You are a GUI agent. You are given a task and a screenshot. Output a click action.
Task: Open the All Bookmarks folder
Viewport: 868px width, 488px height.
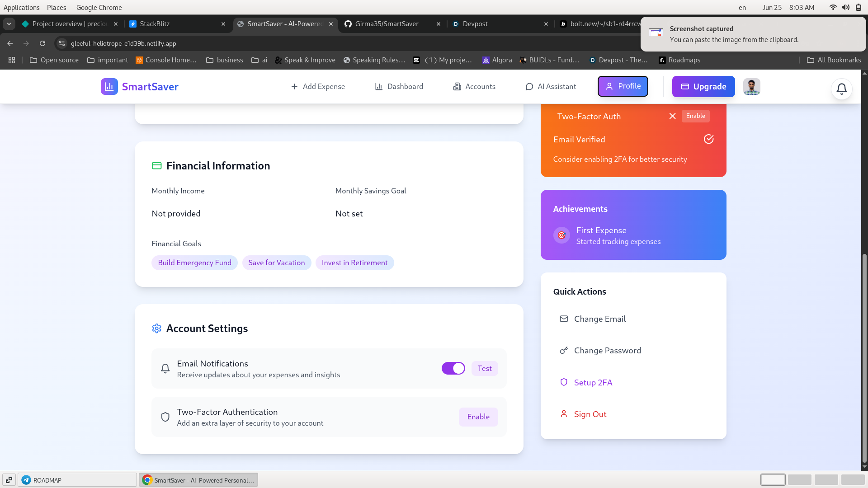[x=834, y=60]
